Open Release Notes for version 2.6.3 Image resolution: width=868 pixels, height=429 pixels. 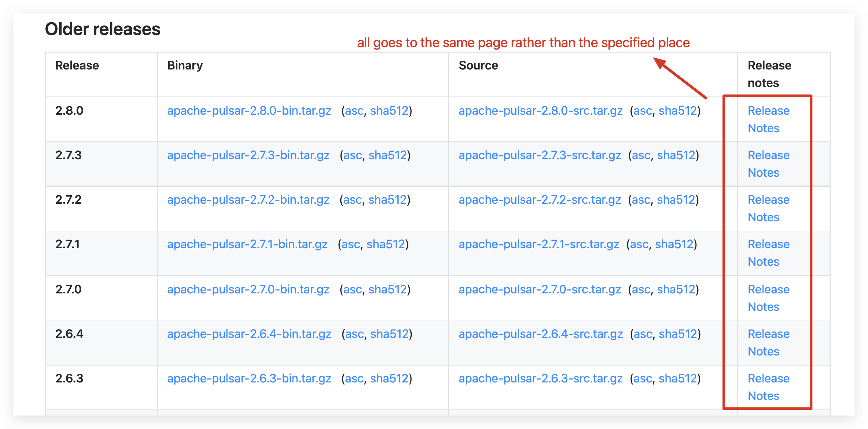[x=768, y=387]
